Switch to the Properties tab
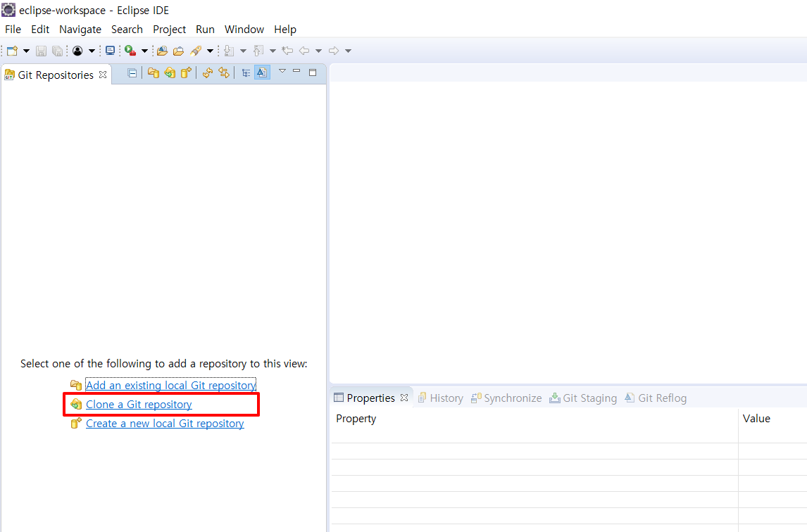Viewport: 807px width, 532px height. [x=370, y=398]
